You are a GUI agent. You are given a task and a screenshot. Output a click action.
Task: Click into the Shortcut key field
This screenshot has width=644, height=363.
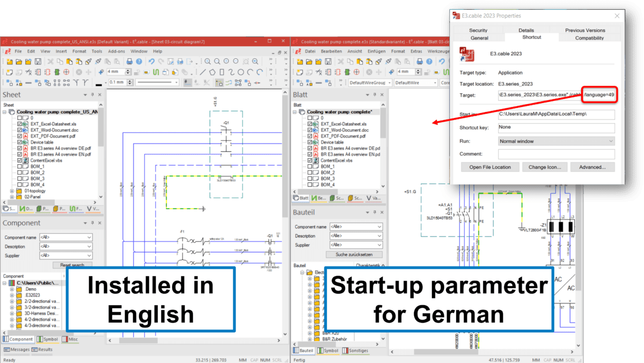pos(556,128)
